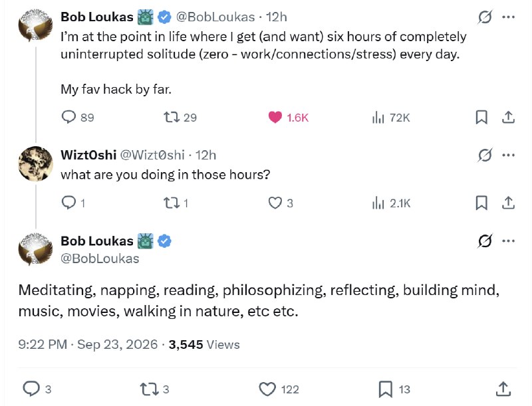Share the main tweet at the bottom
The height and width of the screenshot is (406, 532).
click(503, 389)
